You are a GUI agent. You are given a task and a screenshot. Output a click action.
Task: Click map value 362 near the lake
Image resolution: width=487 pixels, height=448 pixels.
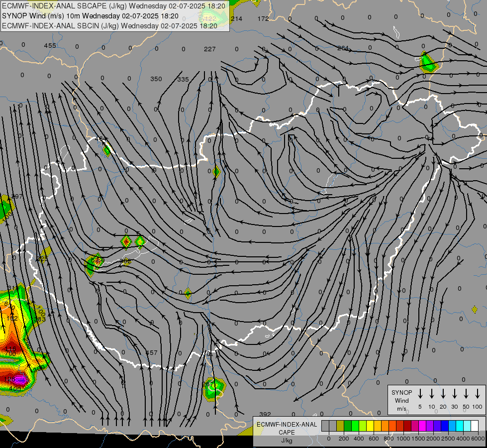(x=125, y=261)
